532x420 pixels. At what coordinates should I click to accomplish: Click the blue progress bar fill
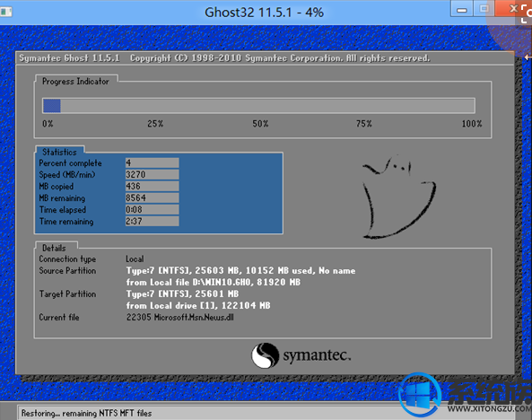[x=51, y=106]
